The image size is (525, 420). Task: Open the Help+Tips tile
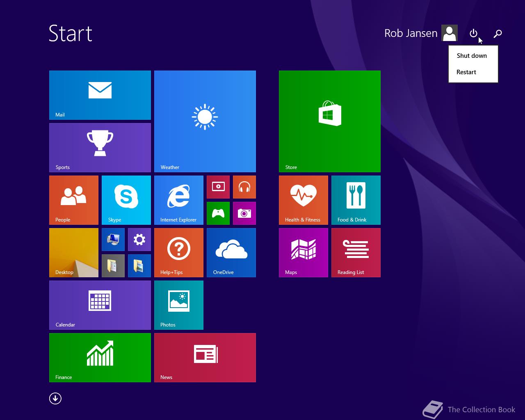pos(179,253)
